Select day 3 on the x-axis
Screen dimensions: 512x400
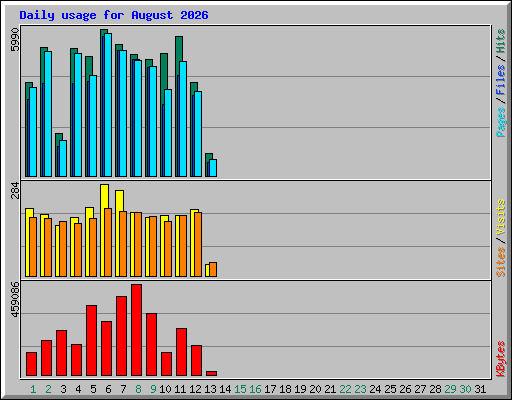63,389
